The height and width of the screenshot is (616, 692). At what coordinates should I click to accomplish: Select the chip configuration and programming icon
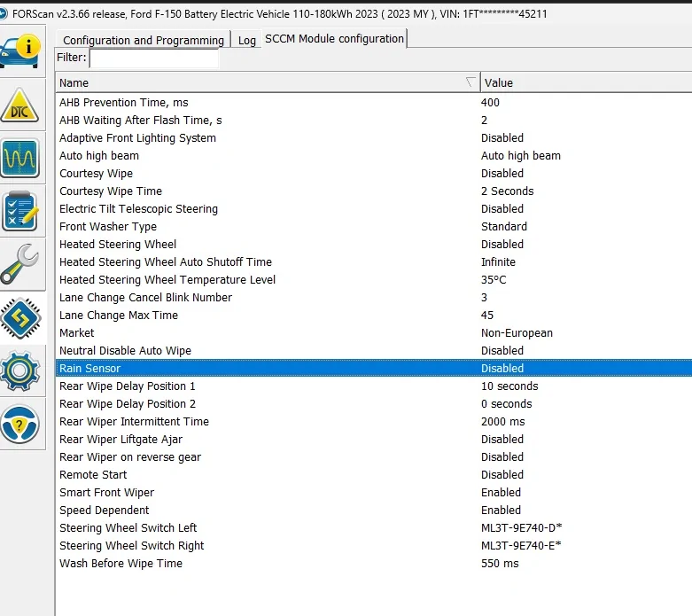coord(22,317)
